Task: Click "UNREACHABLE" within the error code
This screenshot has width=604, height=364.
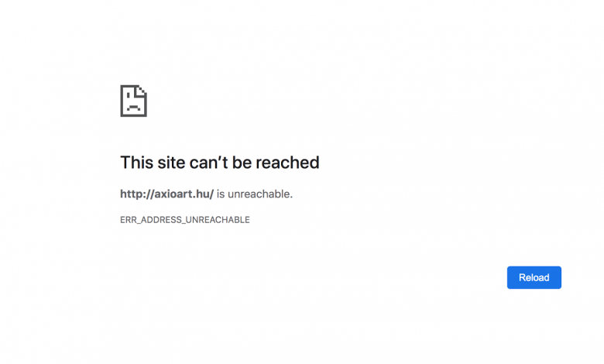Action: coord(218,219)
